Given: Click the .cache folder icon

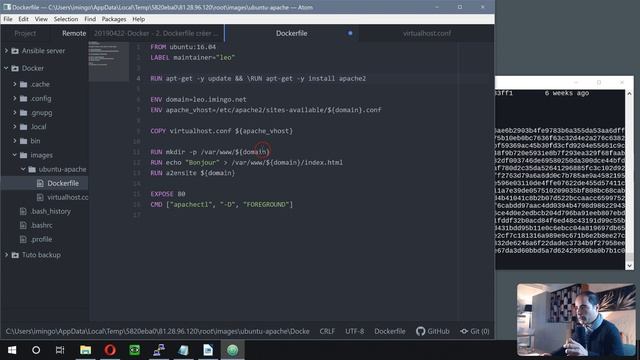Looking at the screenshot, I should pyautogui.click(x=24, y=84).
